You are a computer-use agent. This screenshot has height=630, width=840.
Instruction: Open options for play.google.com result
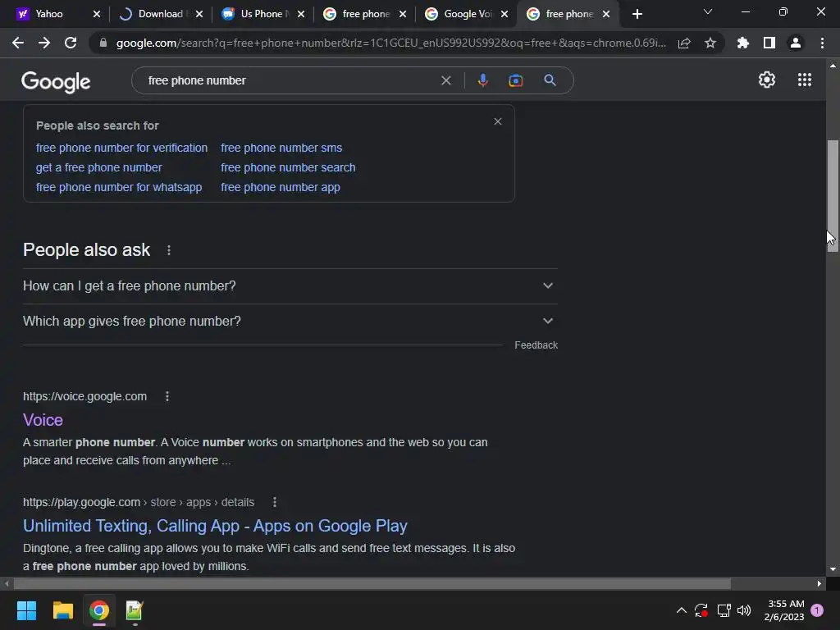(275, 503)
